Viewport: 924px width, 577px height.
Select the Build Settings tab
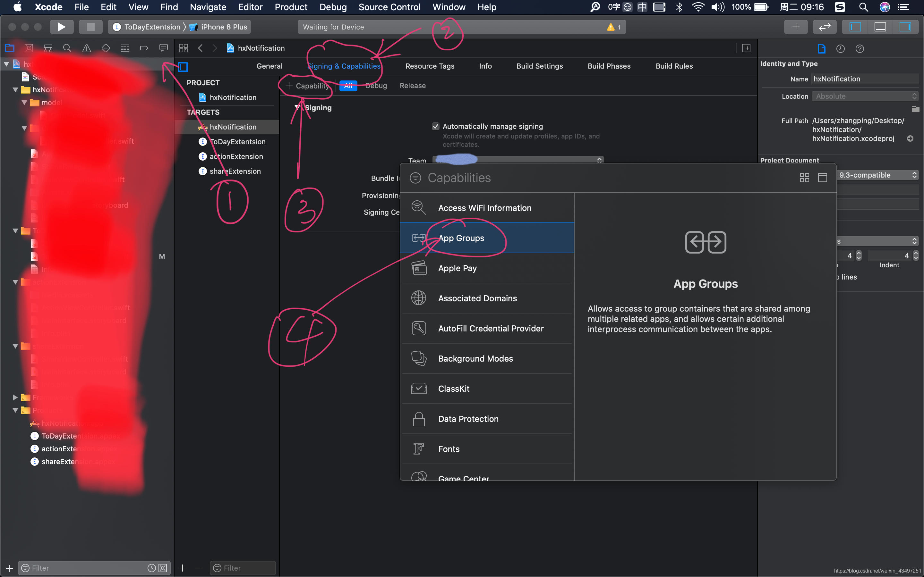pyautogui.click(x=540, y=66)
